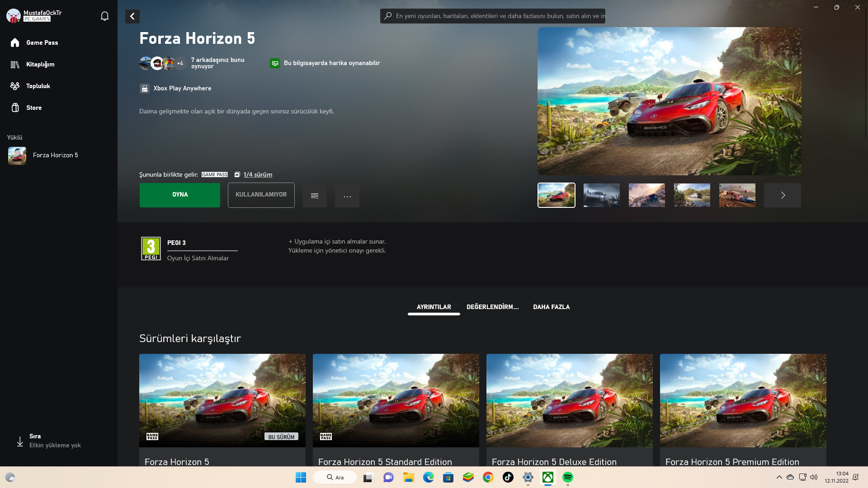This screenshot has height=488, width=868.
Task: Click the green OYNA play button
Action: (180, 195)
